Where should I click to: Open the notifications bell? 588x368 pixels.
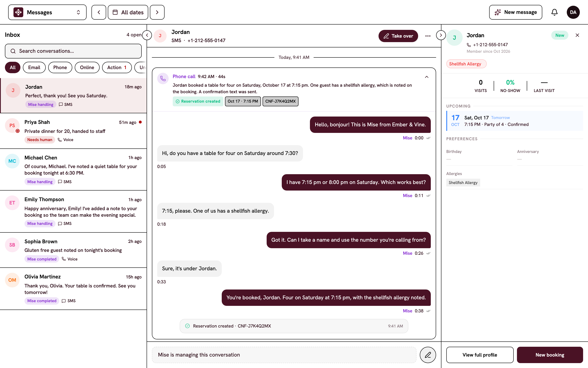coord(554,12)
